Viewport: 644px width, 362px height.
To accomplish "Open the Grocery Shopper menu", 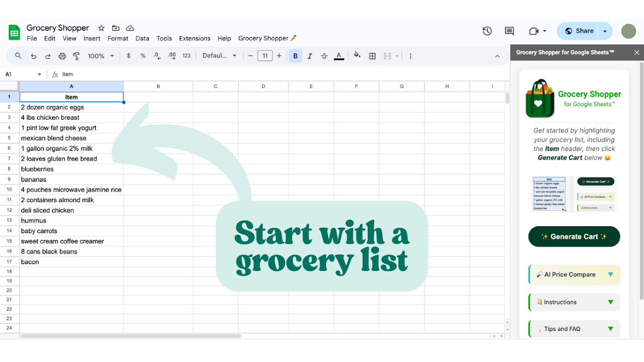I will coord(268,38).
